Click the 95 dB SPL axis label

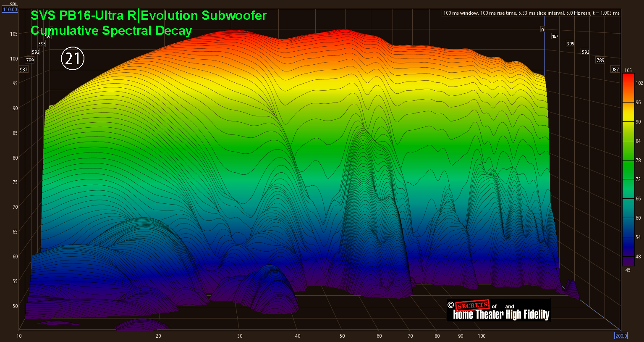15,83
